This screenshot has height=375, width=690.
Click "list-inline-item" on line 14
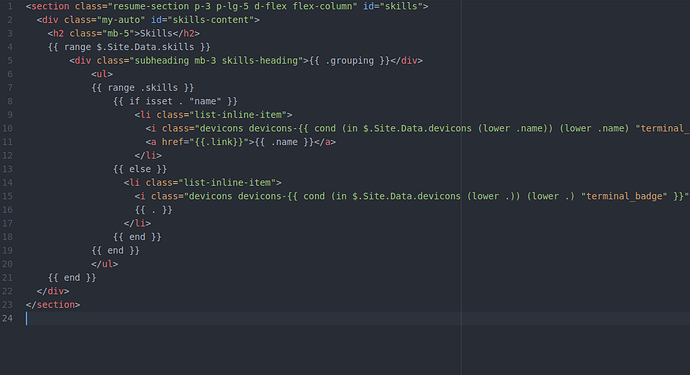[227, 182]
